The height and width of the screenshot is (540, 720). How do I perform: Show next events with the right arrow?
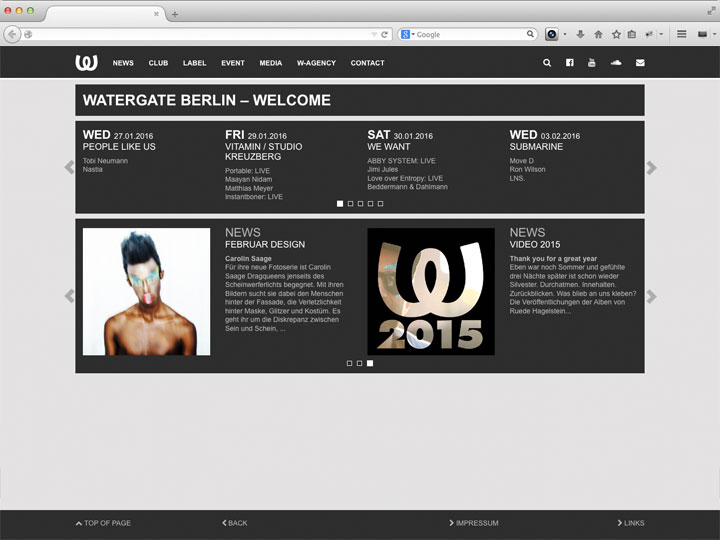pyautogui.click(x=652, y=168)
